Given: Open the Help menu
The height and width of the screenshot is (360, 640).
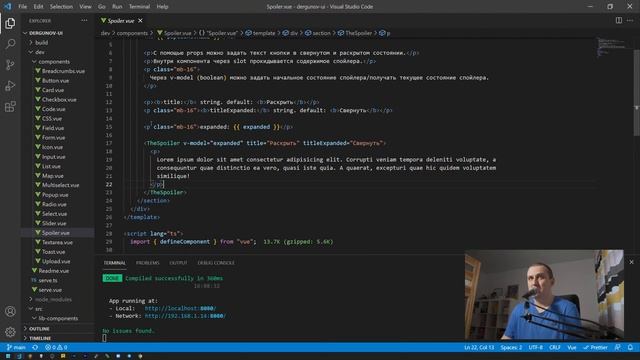Looking at the screenshot, I should pyautogui.click(x=162, y=7).
